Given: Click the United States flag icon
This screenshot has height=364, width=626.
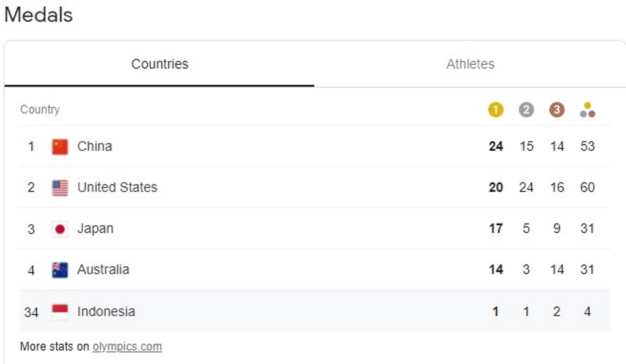Looking at the screenshot, I should pos(60,187).
